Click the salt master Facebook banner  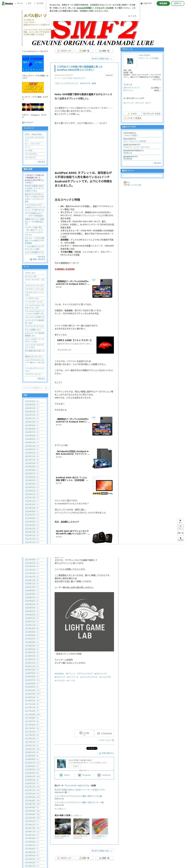coord(33,64)
